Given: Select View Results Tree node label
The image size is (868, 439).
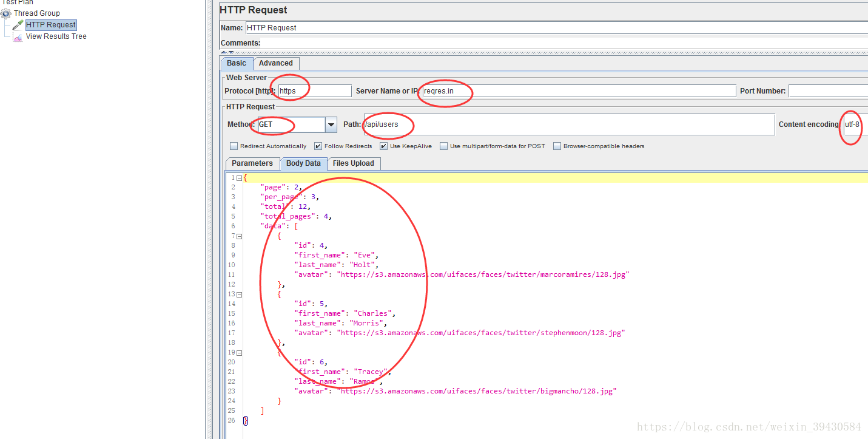Looking at the screenshot, I should (56, 36).
